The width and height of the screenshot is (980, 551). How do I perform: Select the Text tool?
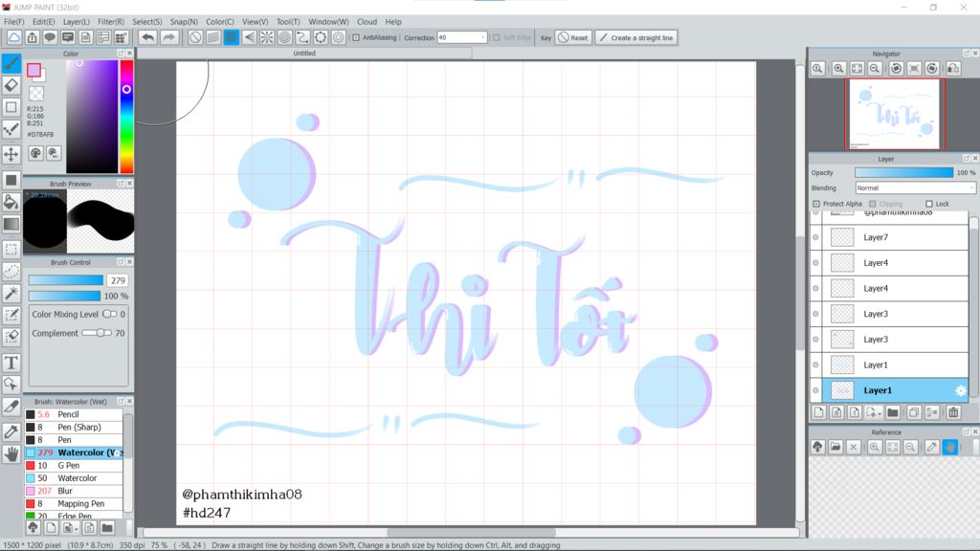pyautogui.click(x=11, y=363)
